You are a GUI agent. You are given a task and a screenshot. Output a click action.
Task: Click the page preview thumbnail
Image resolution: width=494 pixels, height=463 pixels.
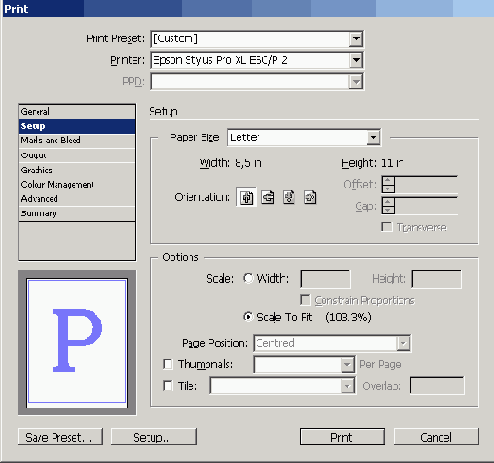pyautogui.click(x=77, y=343)
